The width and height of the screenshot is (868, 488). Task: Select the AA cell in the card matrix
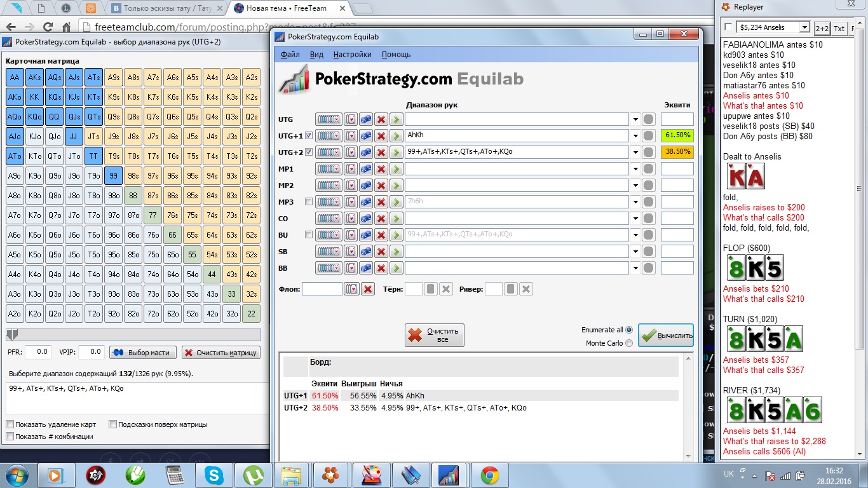[15, 78]
